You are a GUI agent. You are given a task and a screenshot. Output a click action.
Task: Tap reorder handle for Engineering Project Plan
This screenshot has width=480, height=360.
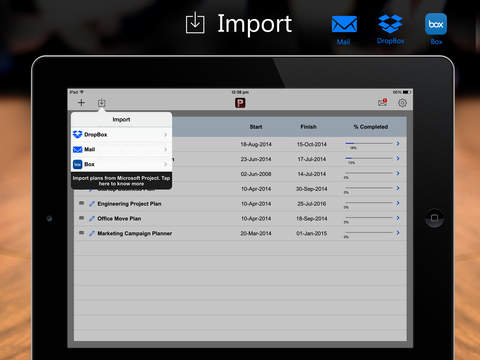click(x=81, y=203)
